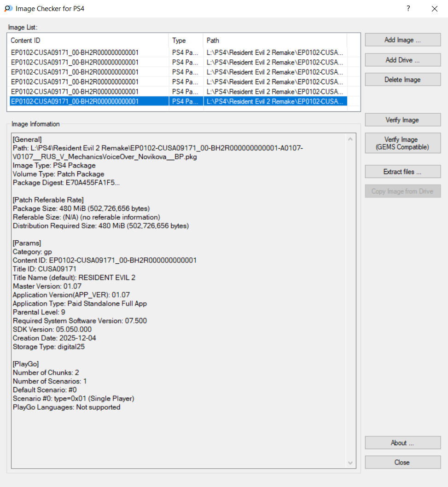Click the Path column header

click(274, 41)
